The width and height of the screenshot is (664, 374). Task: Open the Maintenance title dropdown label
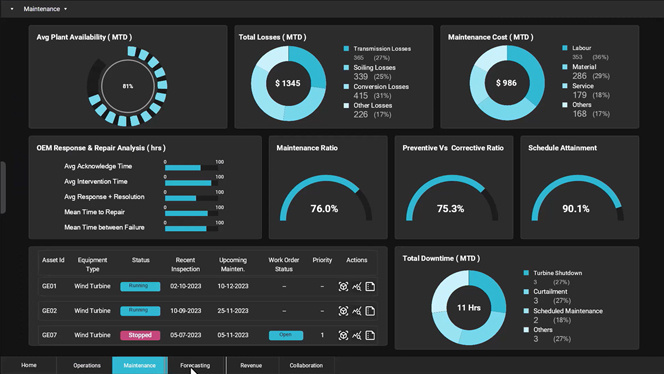pyautogui.click(x=42, y=9)
